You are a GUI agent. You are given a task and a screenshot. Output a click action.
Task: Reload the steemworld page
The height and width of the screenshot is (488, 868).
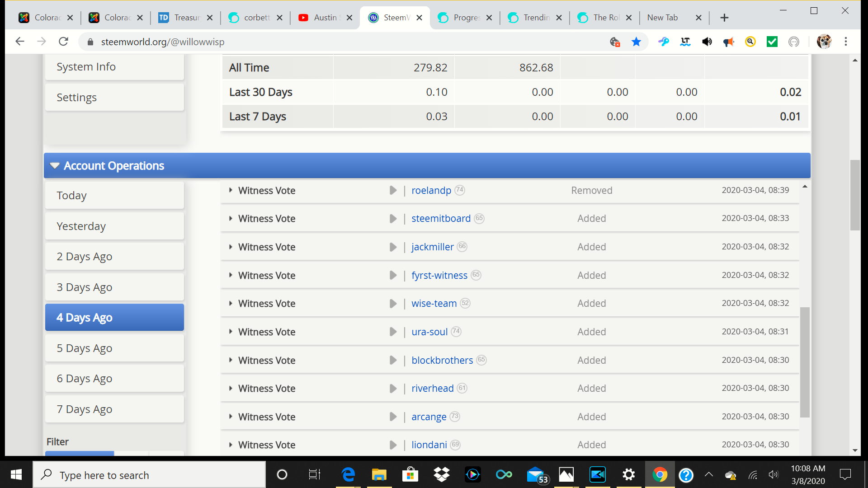[64, 42]
